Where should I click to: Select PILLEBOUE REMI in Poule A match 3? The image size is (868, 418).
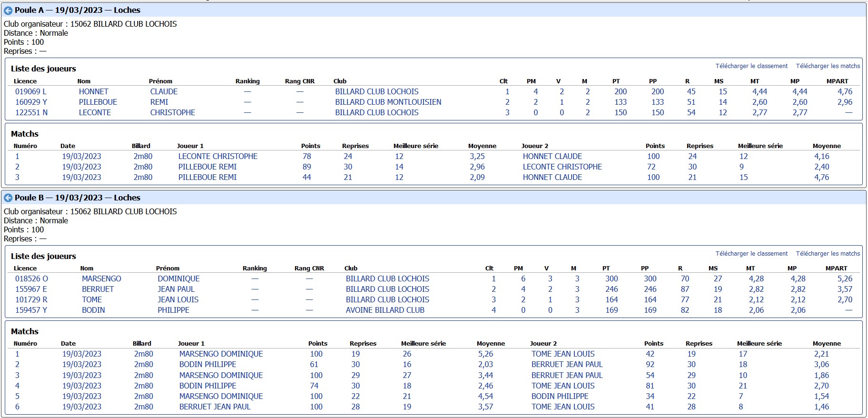tap(207, 177)
